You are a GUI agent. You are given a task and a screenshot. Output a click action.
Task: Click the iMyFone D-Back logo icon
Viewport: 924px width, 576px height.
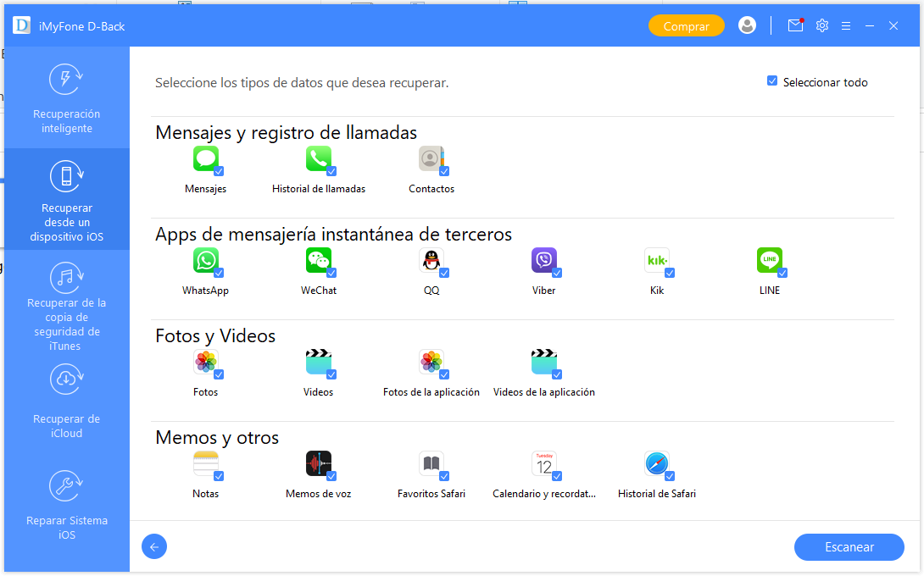[x=22, y=25]
